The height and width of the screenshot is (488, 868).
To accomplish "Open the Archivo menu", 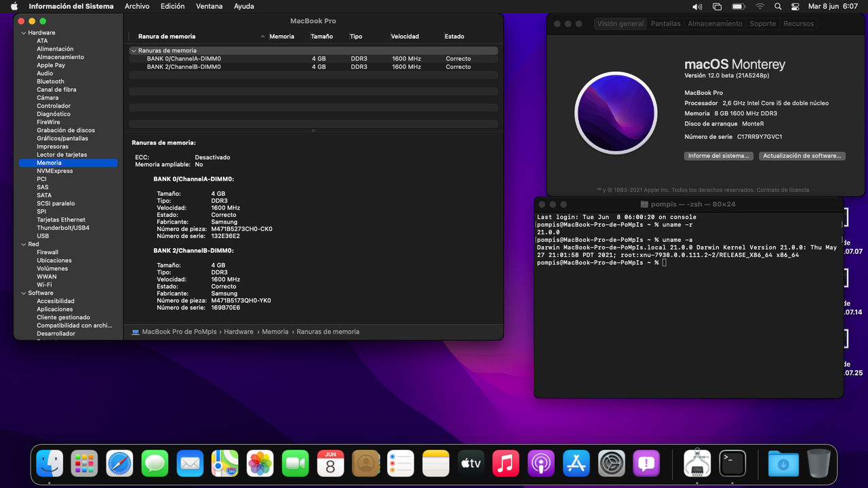I will coord(137,6).
